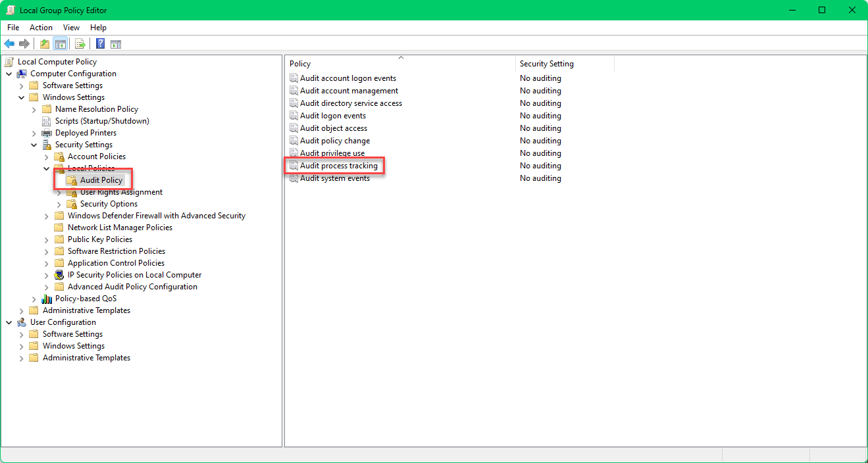Image resolution: width=868 pixels, height=463 pixels.
Task: Expand the Public Key Policies node
Action: 45,239
